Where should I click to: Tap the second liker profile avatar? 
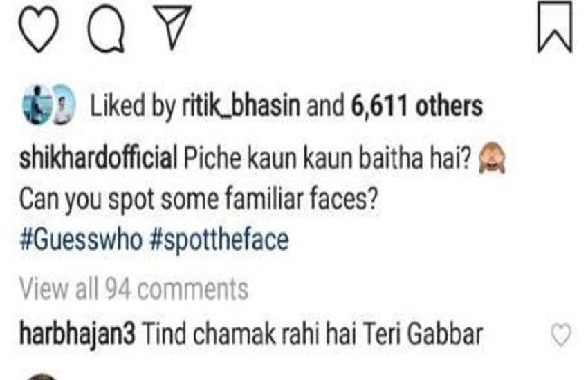pyautogui.click(x=61, y=108)
